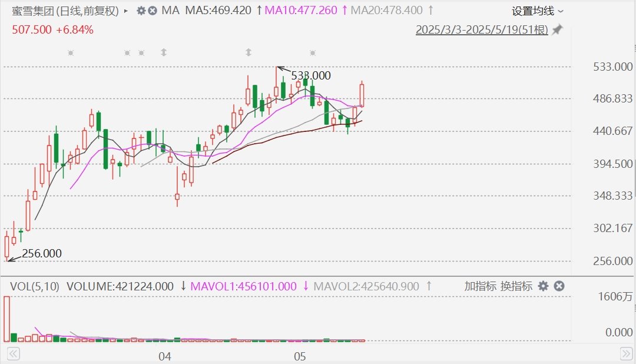Click the 04 month label on time axis
The height and width of the screenshot is (364, 636).
point(165,357)
